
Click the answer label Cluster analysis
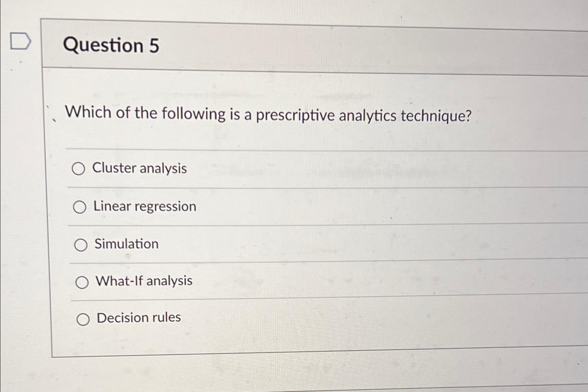138,169
